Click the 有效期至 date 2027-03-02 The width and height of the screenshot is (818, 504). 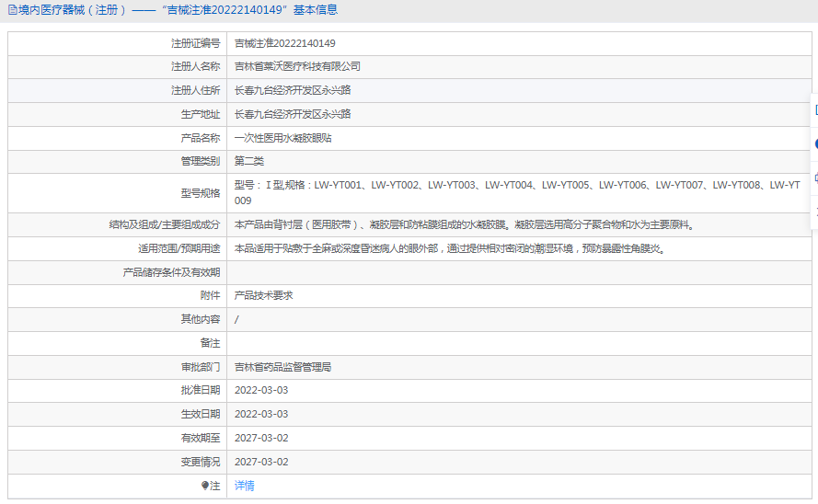click(x=261, y=438)
